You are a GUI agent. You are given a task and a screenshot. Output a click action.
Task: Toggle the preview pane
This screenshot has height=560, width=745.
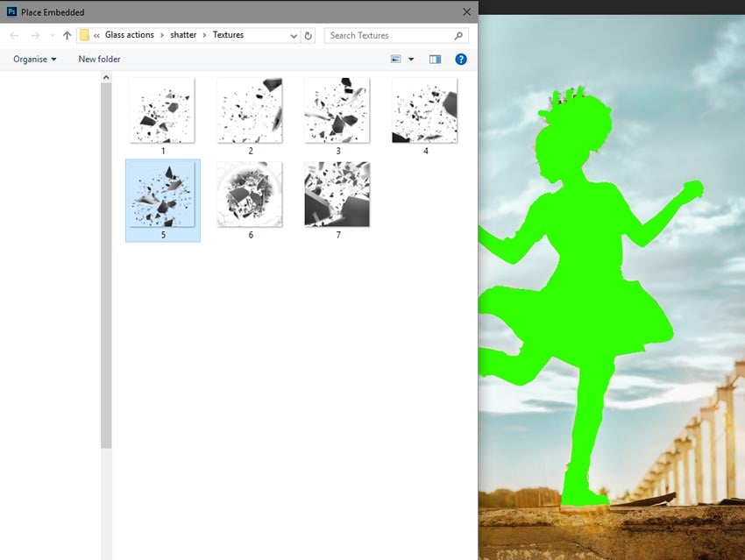[x=435, y=59]
